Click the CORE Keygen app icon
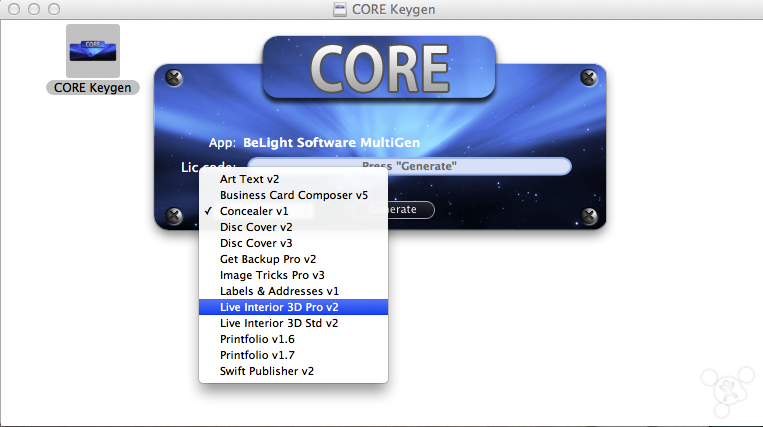The width and height of the screenshot is (763, 427). (x=92, y=50)
